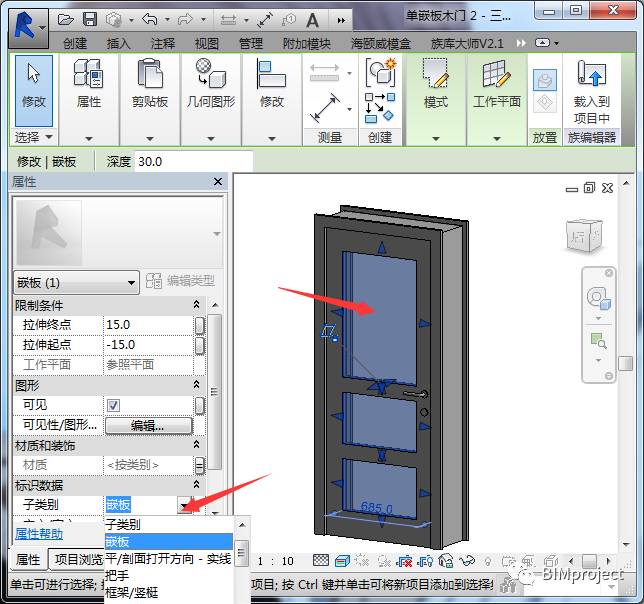Collapse the 标识数据 section
This screenshot has height=604, width=644.
pyautogui.click(x=196, y=484)
